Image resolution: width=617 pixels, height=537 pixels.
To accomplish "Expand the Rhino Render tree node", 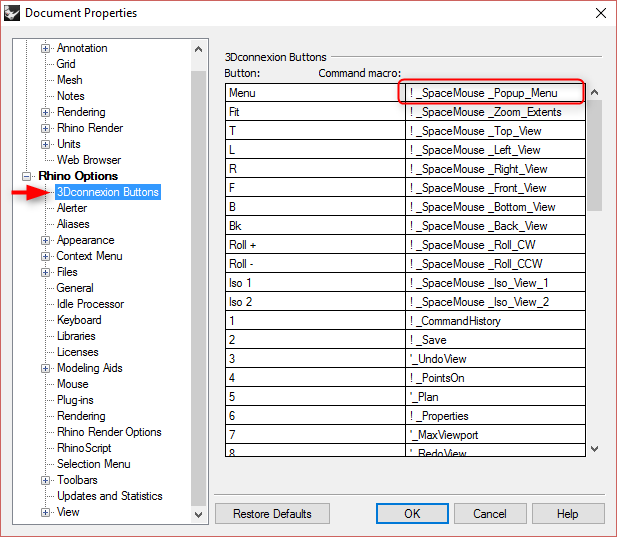I will tap(45, 128).
